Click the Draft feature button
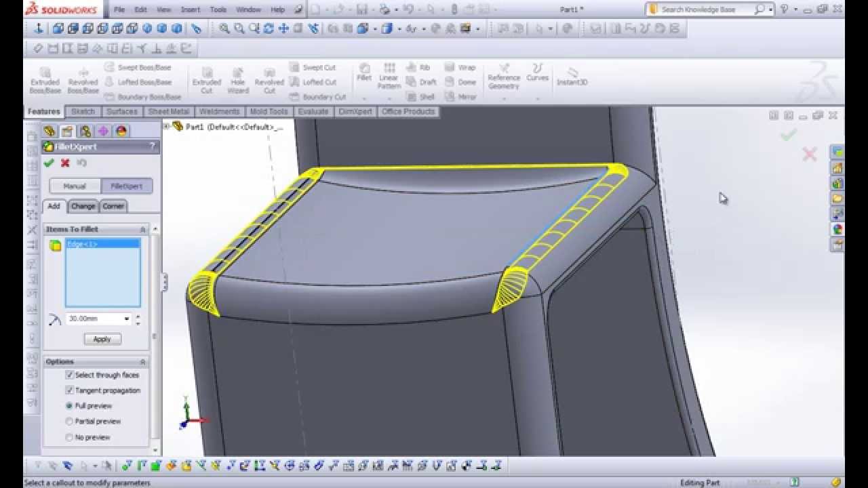Viewport: 868px width, 488px height. pyautogui.click(x=421, y=82)
